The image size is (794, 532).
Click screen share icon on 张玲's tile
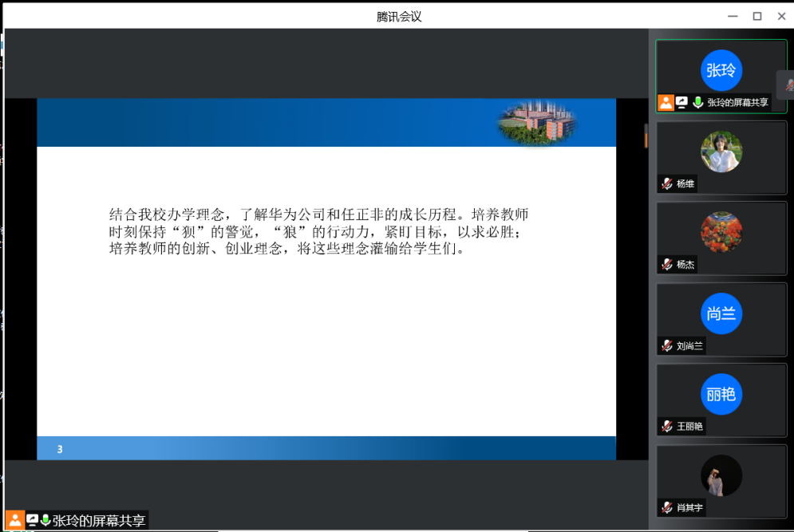click(x=681, y=102)
